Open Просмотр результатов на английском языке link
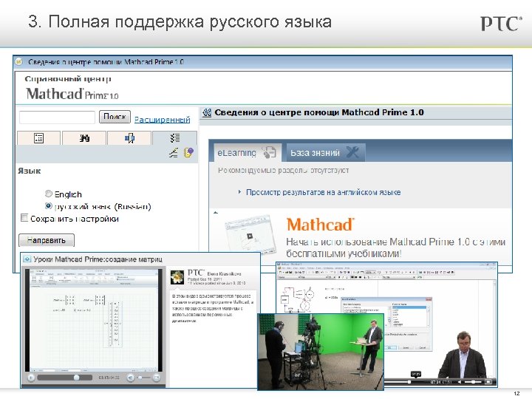Screen dimensions: 532x399 click(324, 192)
